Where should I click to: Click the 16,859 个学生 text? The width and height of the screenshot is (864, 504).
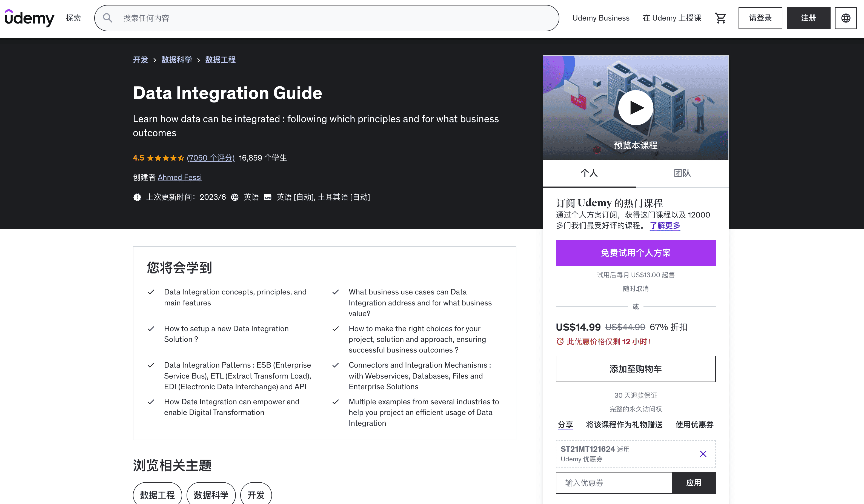[263, 158]
